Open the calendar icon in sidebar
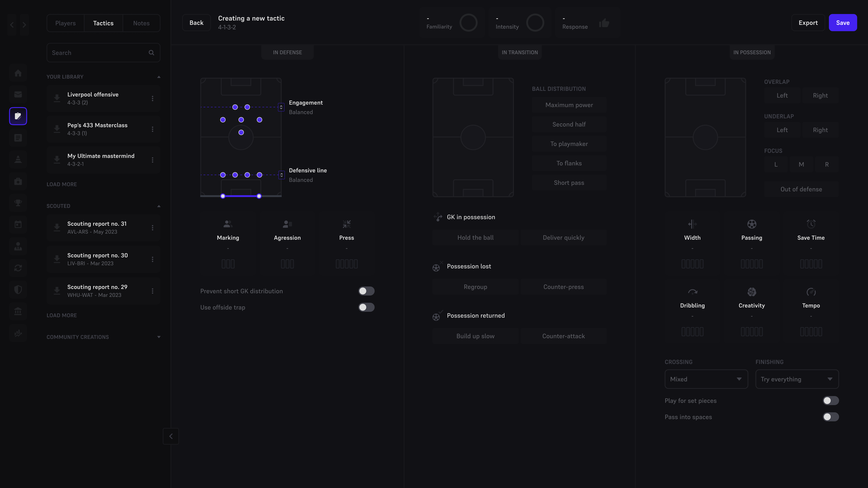 tap(18, 224)
